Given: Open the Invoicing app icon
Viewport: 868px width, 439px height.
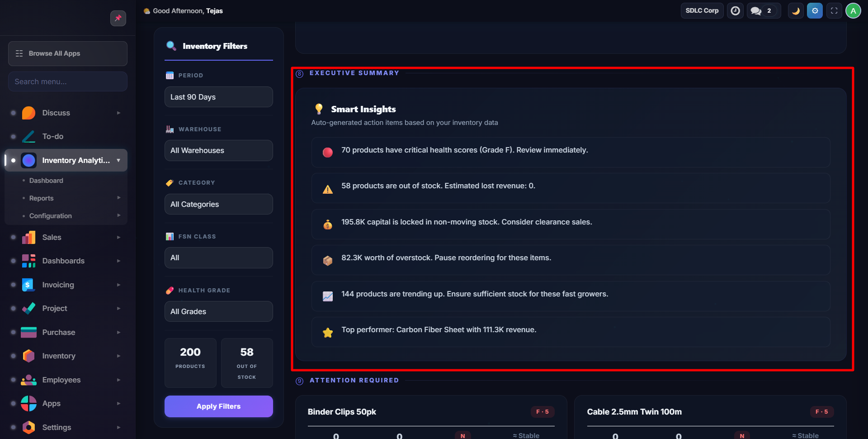Looking at the screenshot, I should [x=28, y=285].
